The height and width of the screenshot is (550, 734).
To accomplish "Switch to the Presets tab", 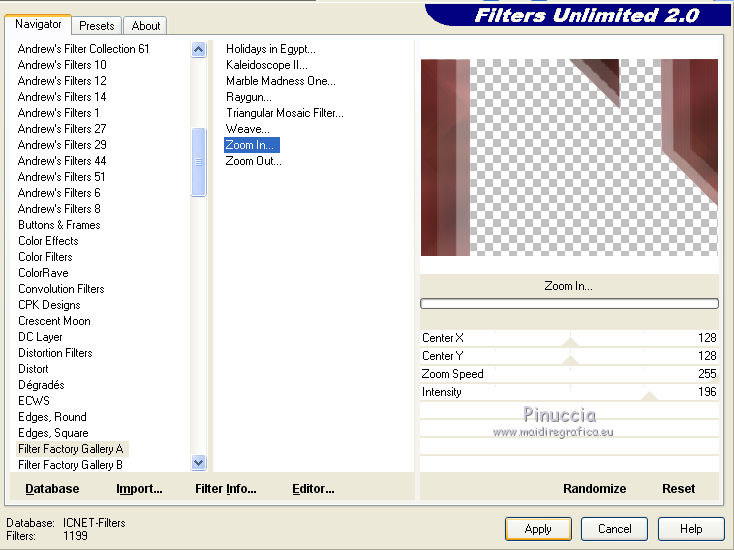I will [96, 26].
